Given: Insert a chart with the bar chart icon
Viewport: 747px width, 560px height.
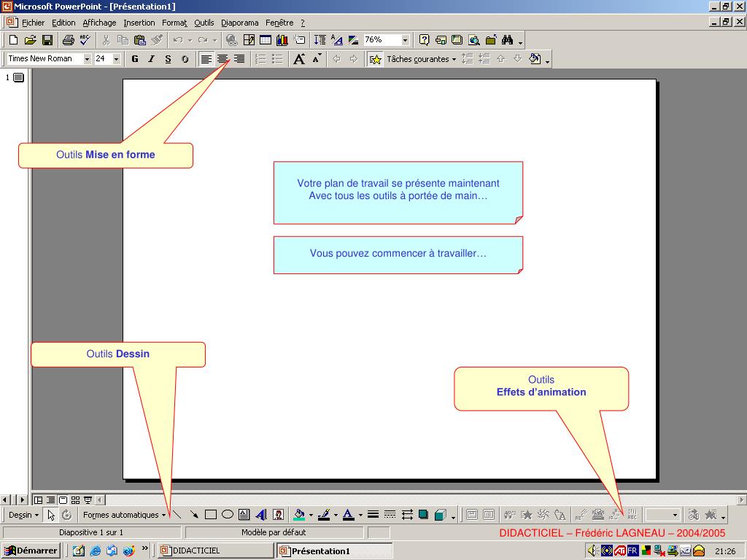Looking at the screenshot, I should coord(282,40).
